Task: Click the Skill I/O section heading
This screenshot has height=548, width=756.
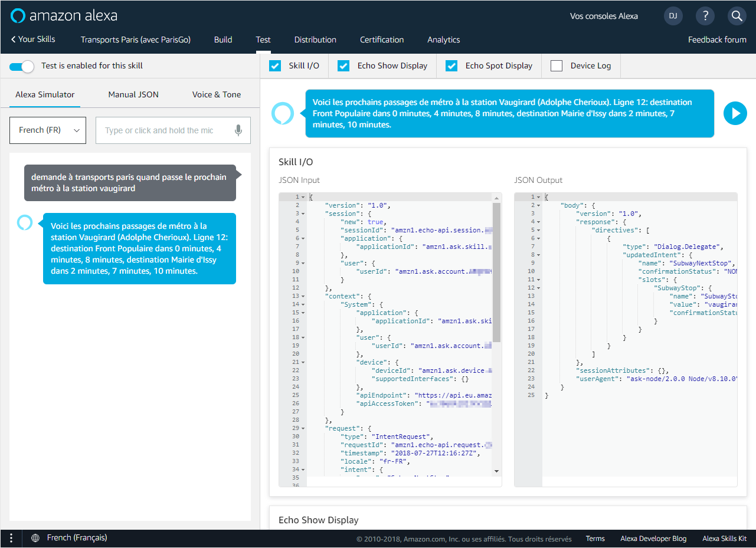Action: click(296, 162)
